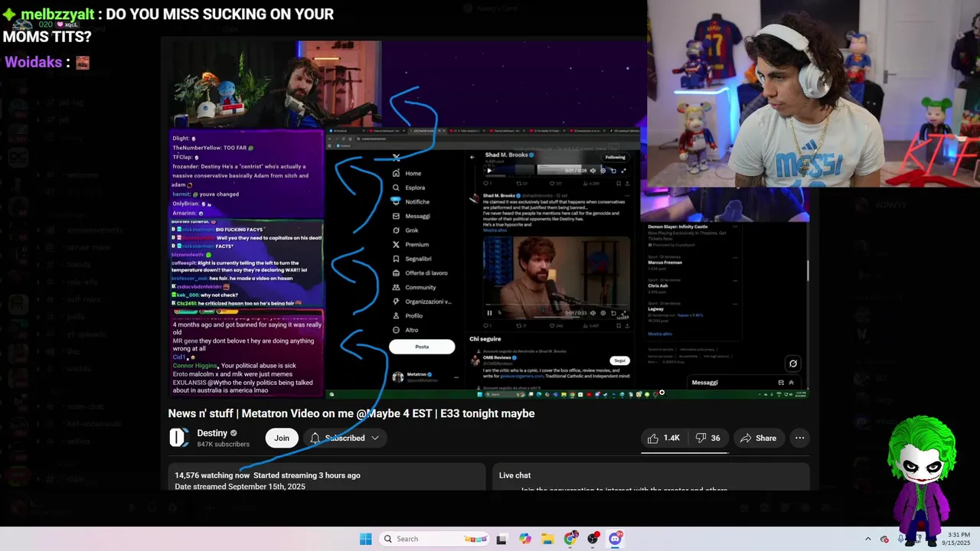
Task: Click back arrow beside Shad M. Brooks
Action: (472, 157)
